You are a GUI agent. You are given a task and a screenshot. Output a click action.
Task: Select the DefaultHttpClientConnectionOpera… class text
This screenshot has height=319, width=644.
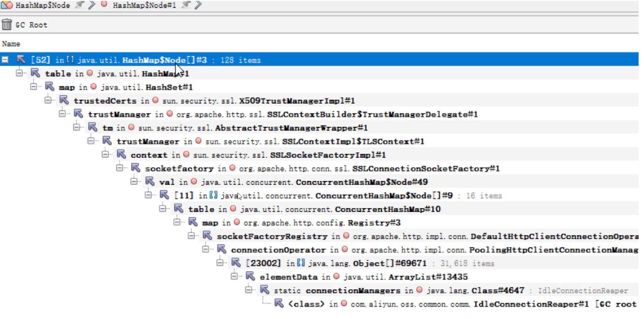click(x=496, y=236)
